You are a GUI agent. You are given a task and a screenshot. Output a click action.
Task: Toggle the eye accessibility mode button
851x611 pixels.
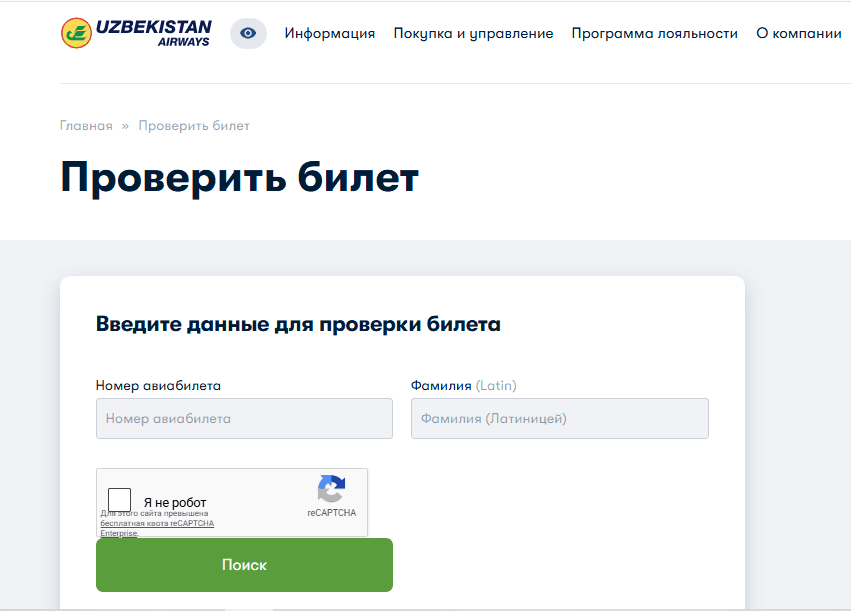coord(248,33)
